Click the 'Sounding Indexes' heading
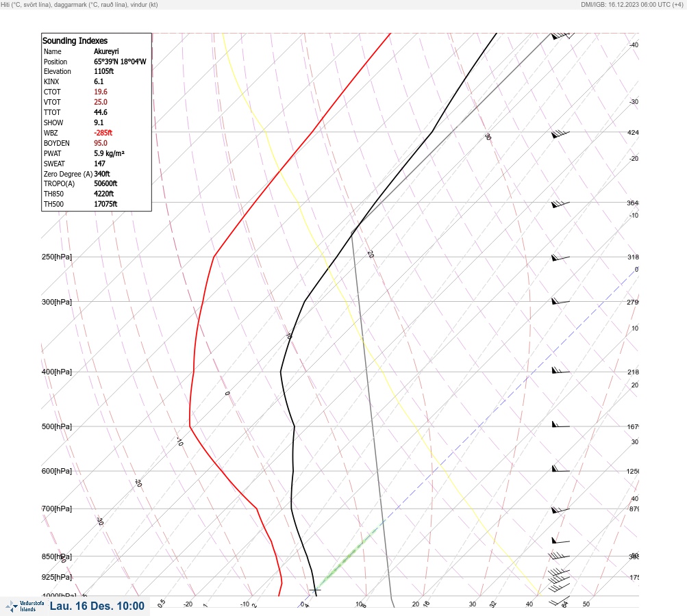Viewport: 687px width, 616px height. pos(75,40)
